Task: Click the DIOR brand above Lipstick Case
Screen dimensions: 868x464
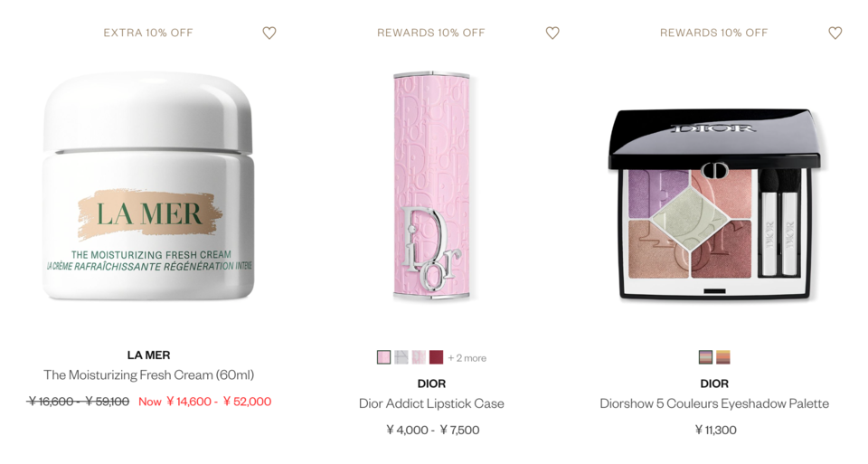Action: tap(432, 384)
